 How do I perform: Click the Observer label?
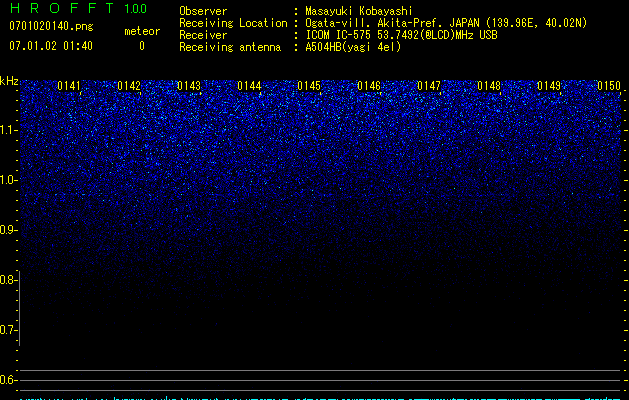pos(203,11)
